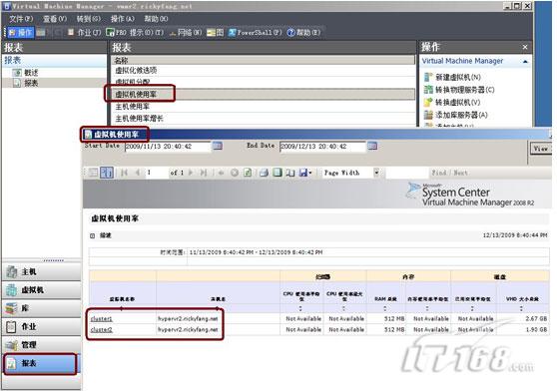
Task: Open the 操作 (Action) menu
Action: coord(122,19)
